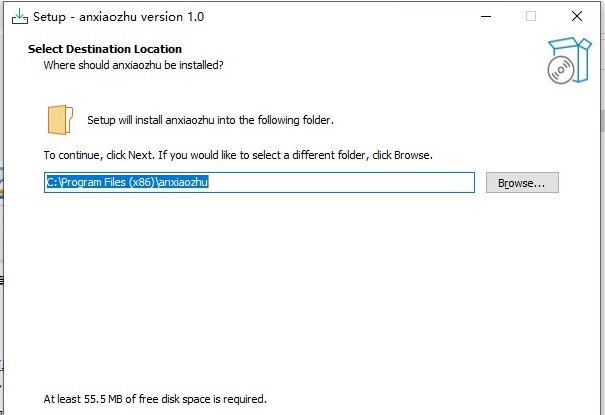Close the anxiaozhu Setup wizard
This screenshot has height=415, width=605.
(577, 16)
